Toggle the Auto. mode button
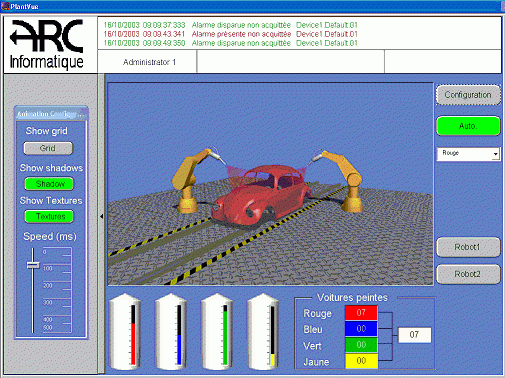 coord(468,126)
